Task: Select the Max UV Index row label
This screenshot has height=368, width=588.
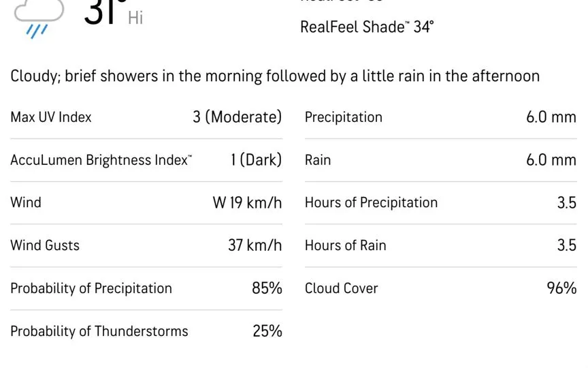Action: (x=51, y=117)
